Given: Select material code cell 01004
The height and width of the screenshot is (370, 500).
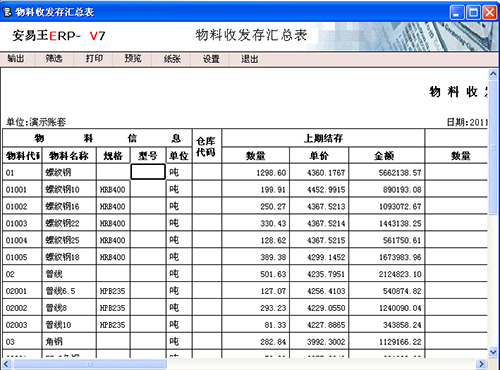Looking at the screenshot, I should coord(22,240).
